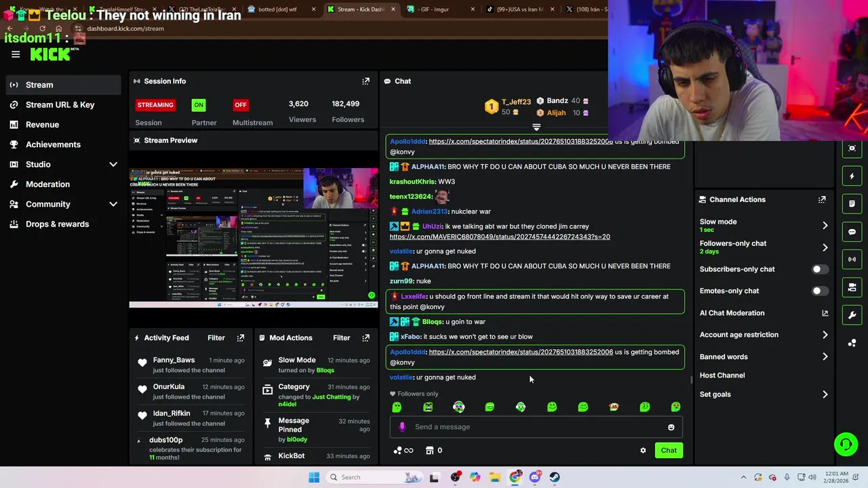The image size is (868, 488).
Task: Open Discord from the taskbar
Action: pos(535,477)
